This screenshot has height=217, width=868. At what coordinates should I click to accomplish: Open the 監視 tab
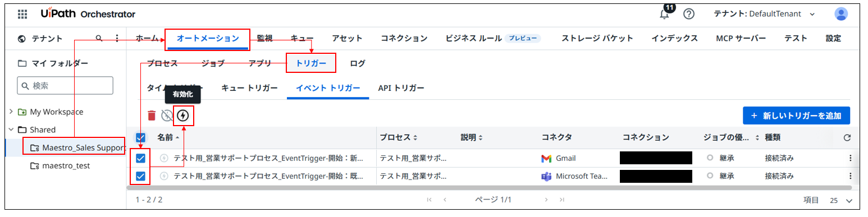265,38
